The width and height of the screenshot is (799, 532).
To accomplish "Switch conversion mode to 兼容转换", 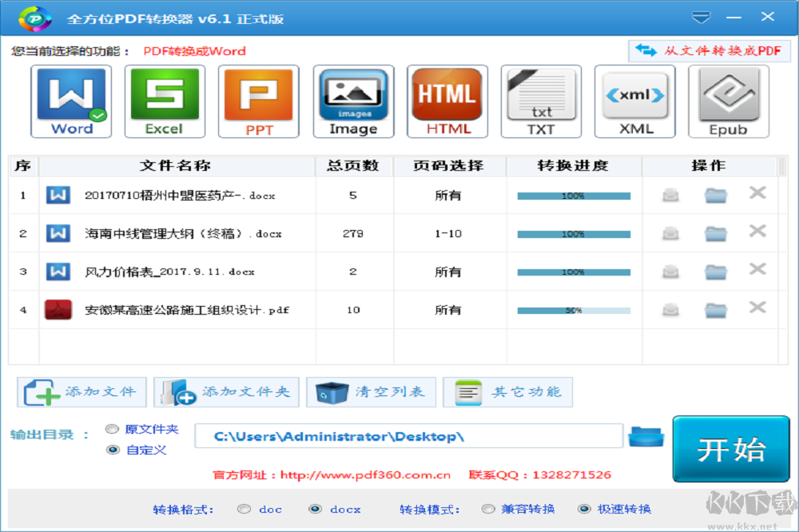I will pos(487,509).
